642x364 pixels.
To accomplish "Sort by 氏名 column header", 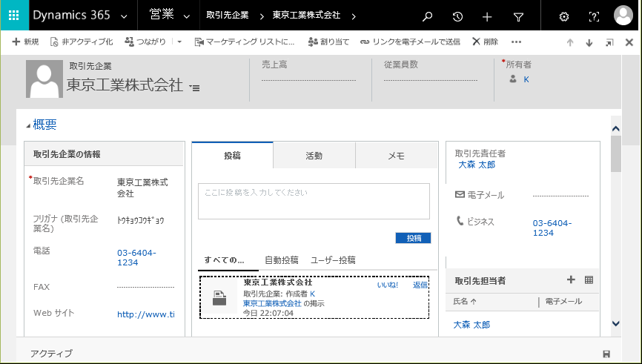I will 465,301.
